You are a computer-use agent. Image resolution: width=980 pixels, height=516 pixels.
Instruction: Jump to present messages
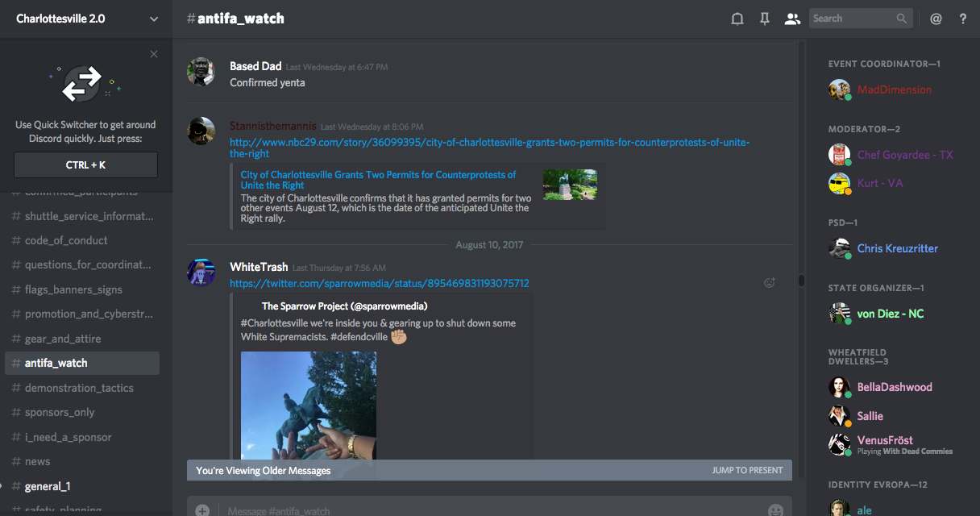(746, 470)
